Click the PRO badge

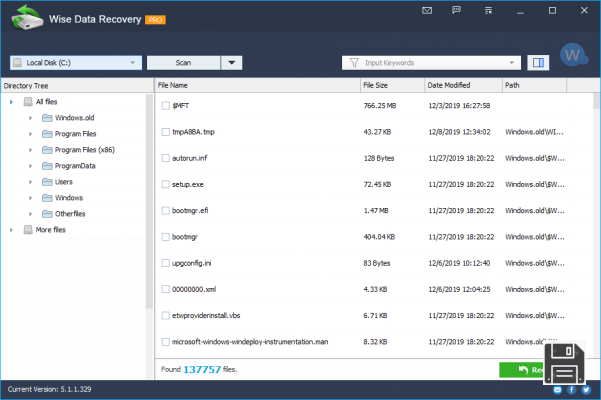coord(155,20)
